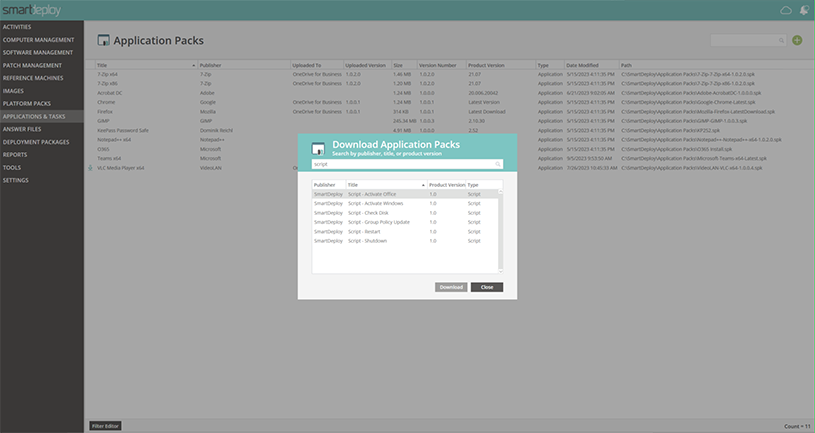Sort the main table by Version Number header
815x433 pixels.
[441, 65]
